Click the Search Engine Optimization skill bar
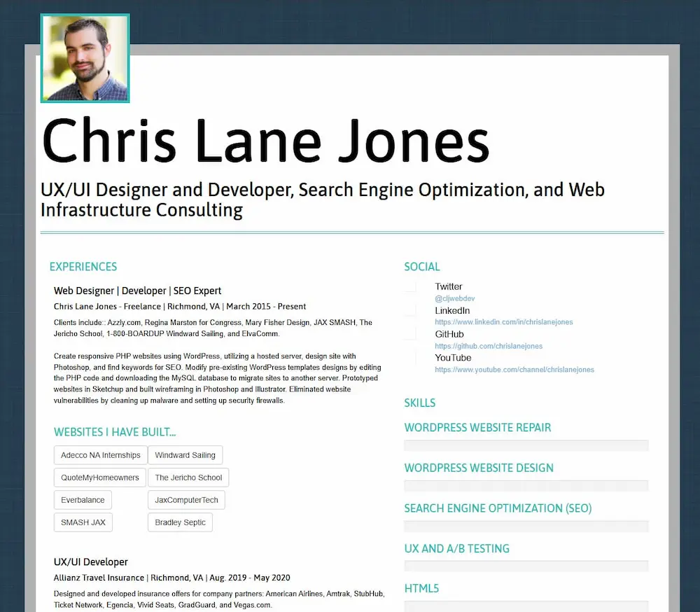Screen dimensions: 700x612 coord(526,525)
